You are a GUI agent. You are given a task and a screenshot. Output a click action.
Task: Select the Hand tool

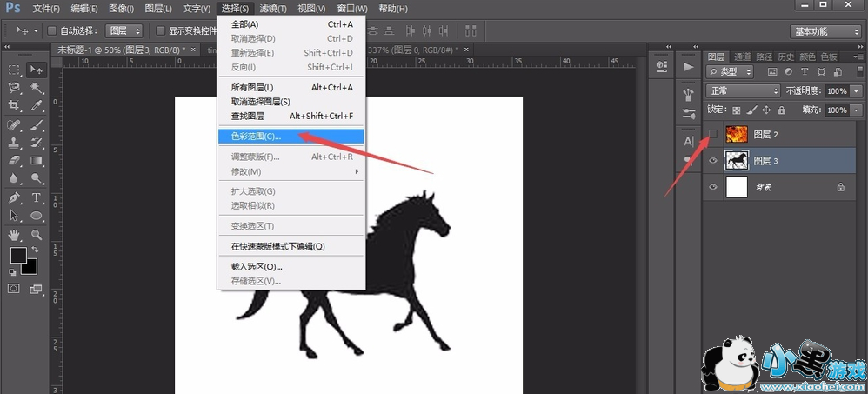coord(15,235)
